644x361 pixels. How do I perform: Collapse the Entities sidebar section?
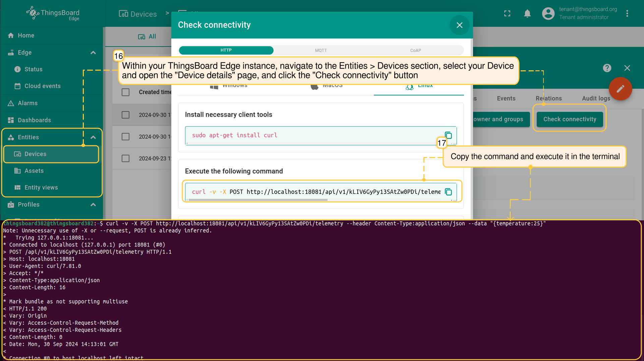(x=93, y=137)
